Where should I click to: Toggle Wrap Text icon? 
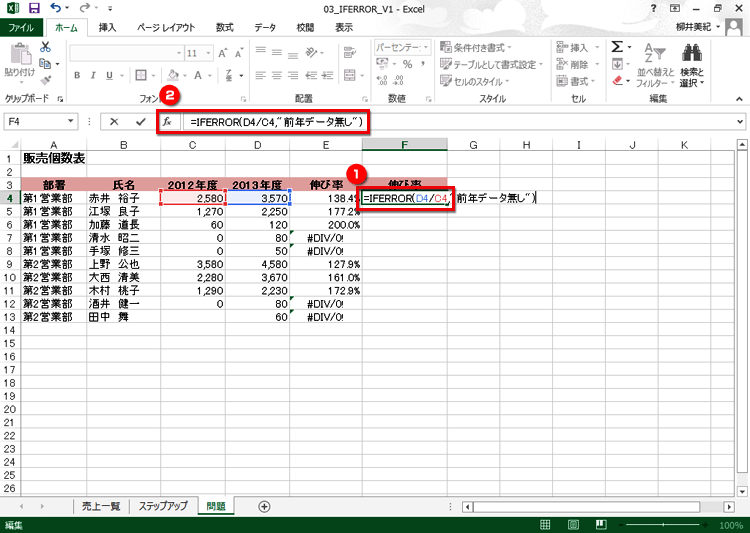(350, 52)
